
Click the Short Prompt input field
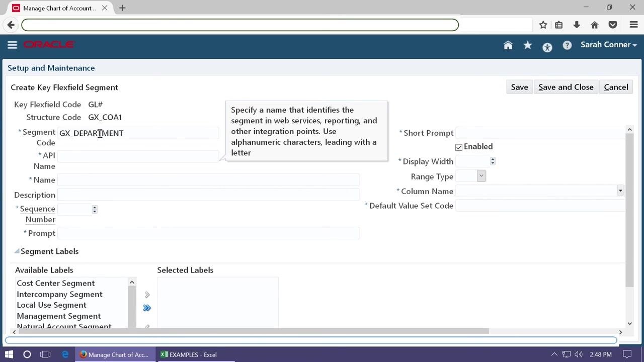click(540, 133)
